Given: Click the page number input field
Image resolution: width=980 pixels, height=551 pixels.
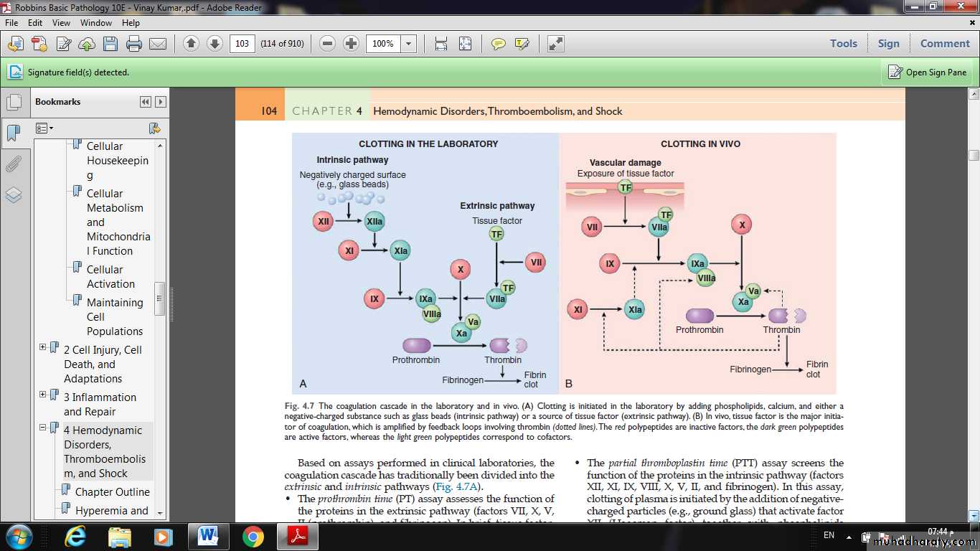Looking at the screenshot, I should pos(242,44).
